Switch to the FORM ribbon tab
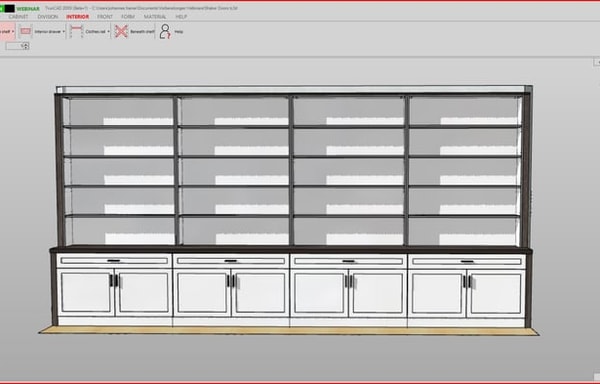This screenshot has height=384, width=600. click(x=128, y=17)
